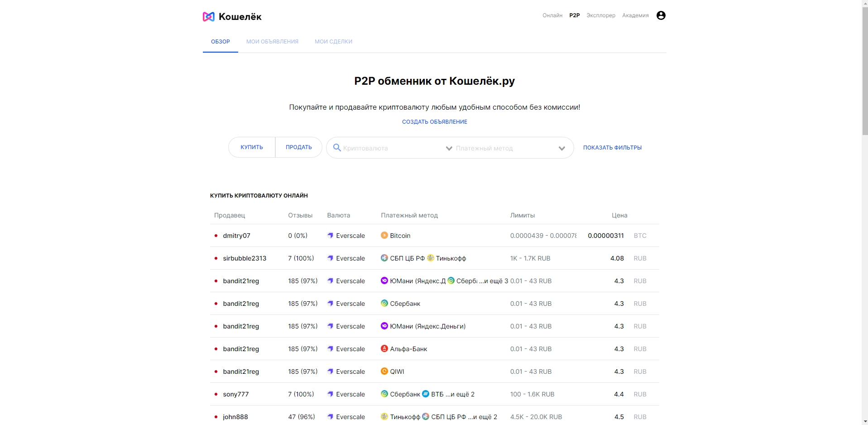The image size is (868, 425).
Task: Select the ПРОДАТЬ sell toggle
Action: 299,147
